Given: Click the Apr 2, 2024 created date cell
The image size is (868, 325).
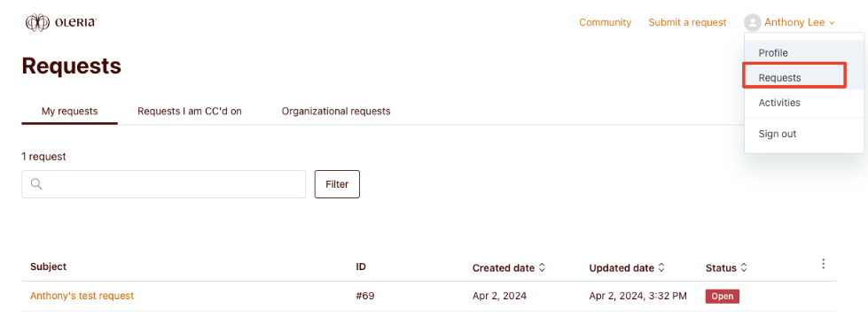Looking at the screenshot, I should click(x=499, y=296).
